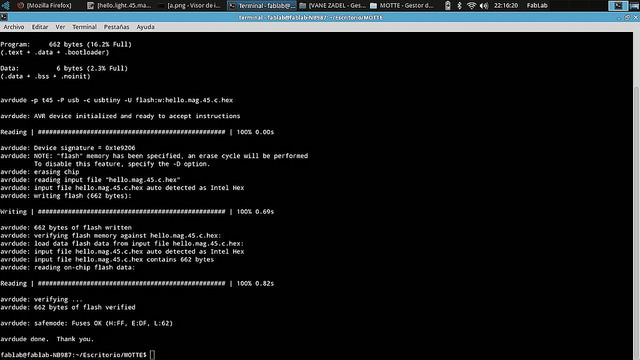Screen dimensions: 640x360
Task: Click the panel clock showing 22:16:20
Action: 506,5
